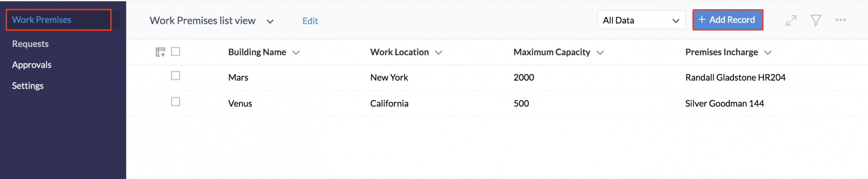Open the filter funnel icon

pos(815,20)
